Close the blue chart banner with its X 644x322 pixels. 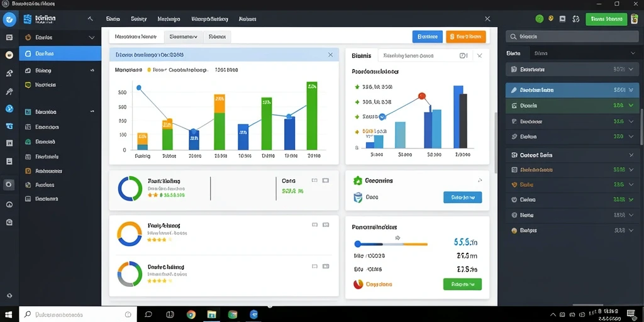331,55
